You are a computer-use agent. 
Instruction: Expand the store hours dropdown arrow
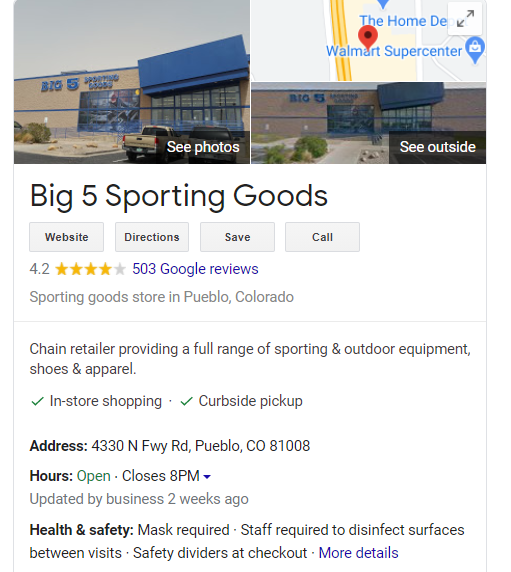click(x=207, y=476)
